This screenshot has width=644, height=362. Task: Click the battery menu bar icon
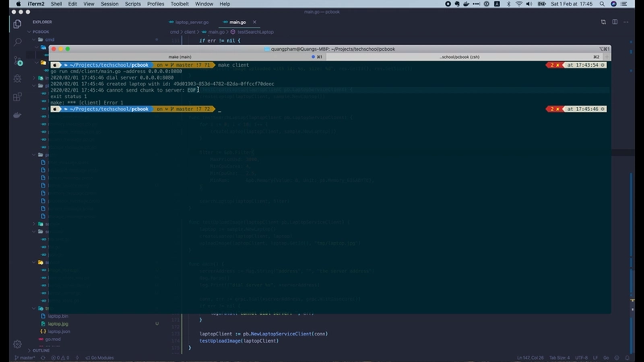542,4
